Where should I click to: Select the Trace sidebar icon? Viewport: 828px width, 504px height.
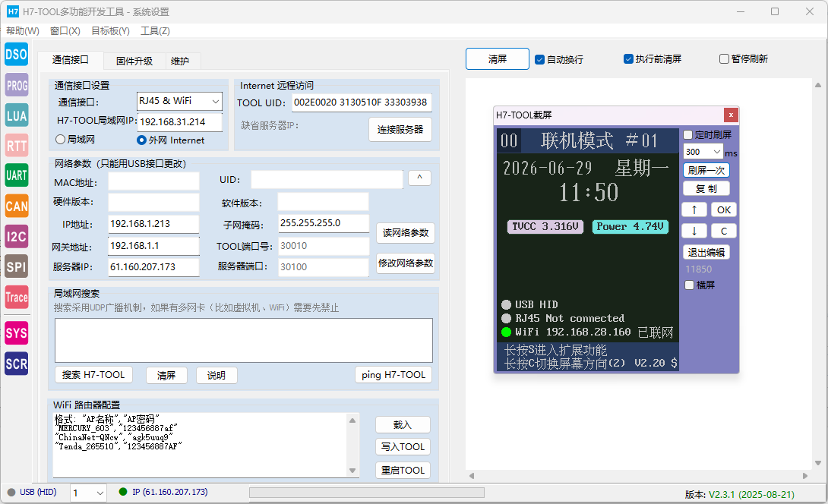[17, 297]
